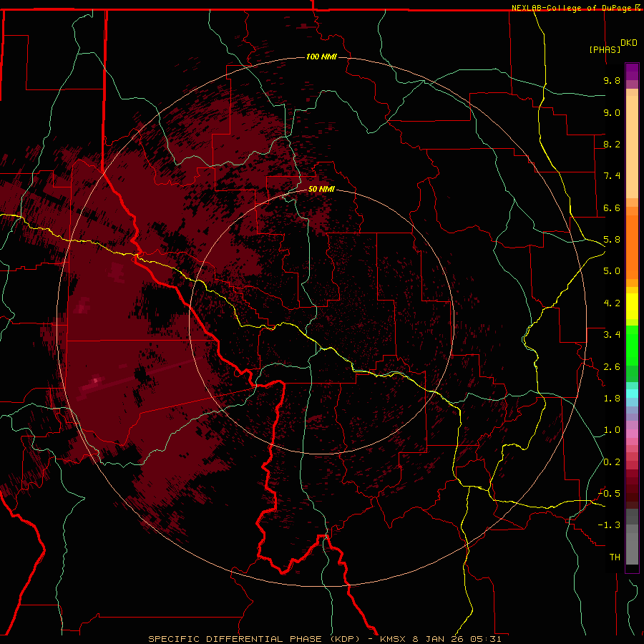Click the brightest pink KDP pixel in the western echo
644x644 pixels.
coord(96,381)
